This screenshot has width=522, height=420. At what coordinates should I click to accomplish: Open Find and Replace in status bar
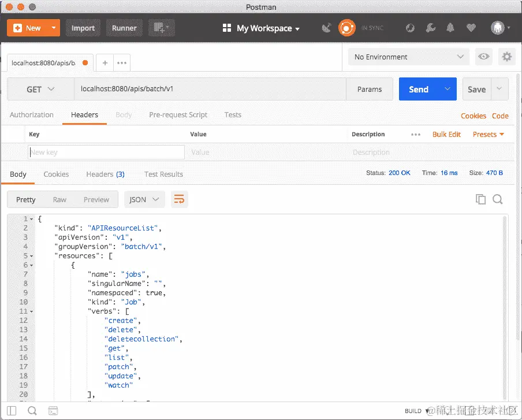pyautogui.click(x=32, y=411)
